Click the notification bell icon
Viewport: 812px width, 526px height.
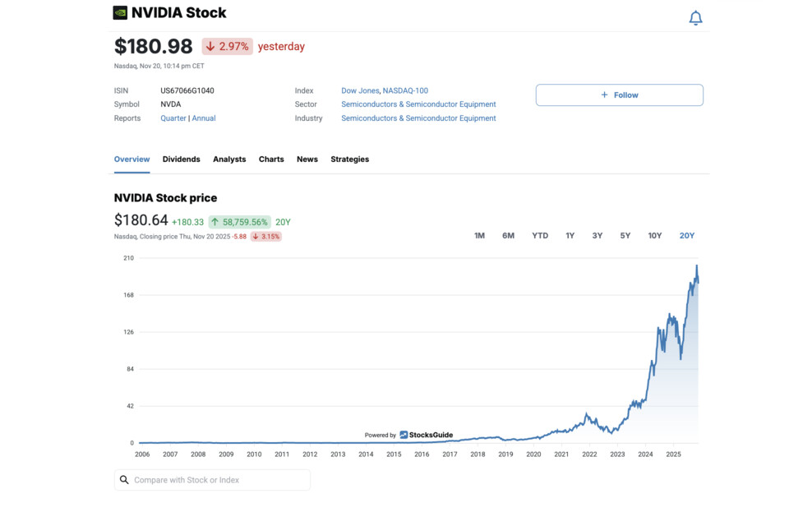695,16
